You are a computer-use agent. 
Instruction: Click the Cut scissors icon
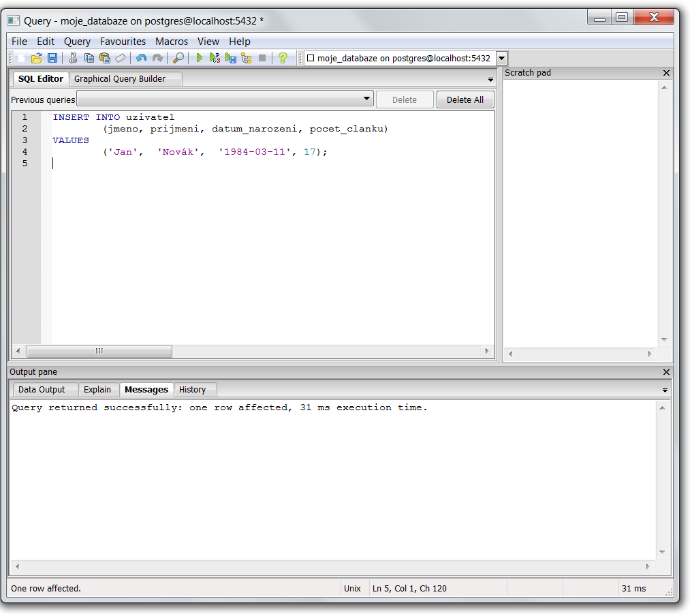click(73, 59)
